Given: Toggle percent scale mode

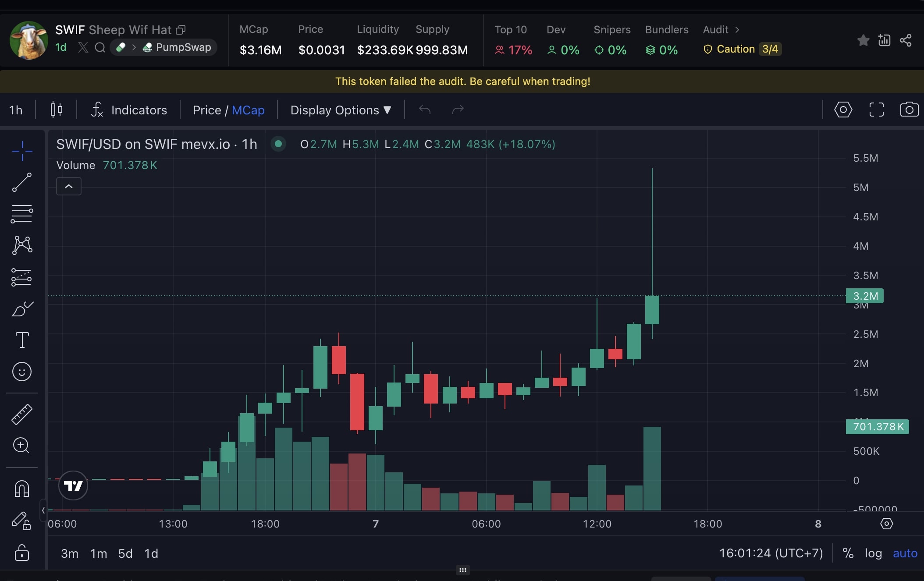Looking at the screenshot, I should (x=848, y=553).
